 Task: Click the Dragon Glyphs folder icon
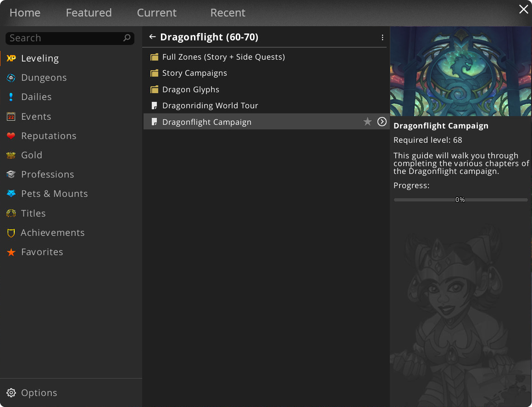point(155,89)
